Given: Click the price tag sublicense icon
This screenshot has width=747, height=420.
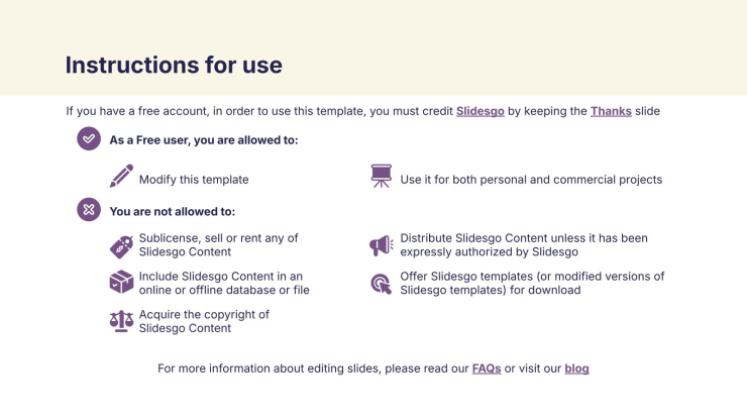Looking at the screenshot, I should point(121,246).
